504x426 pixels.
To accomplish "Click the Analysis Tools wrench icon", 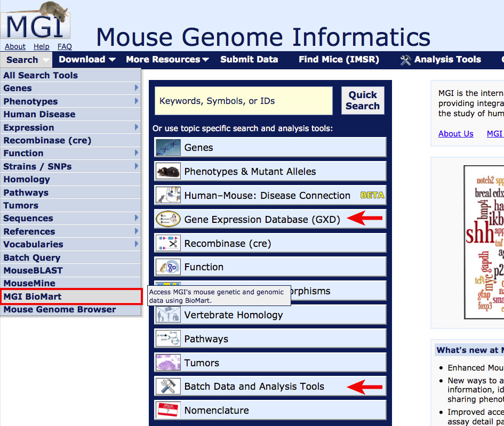I will 405,60.
